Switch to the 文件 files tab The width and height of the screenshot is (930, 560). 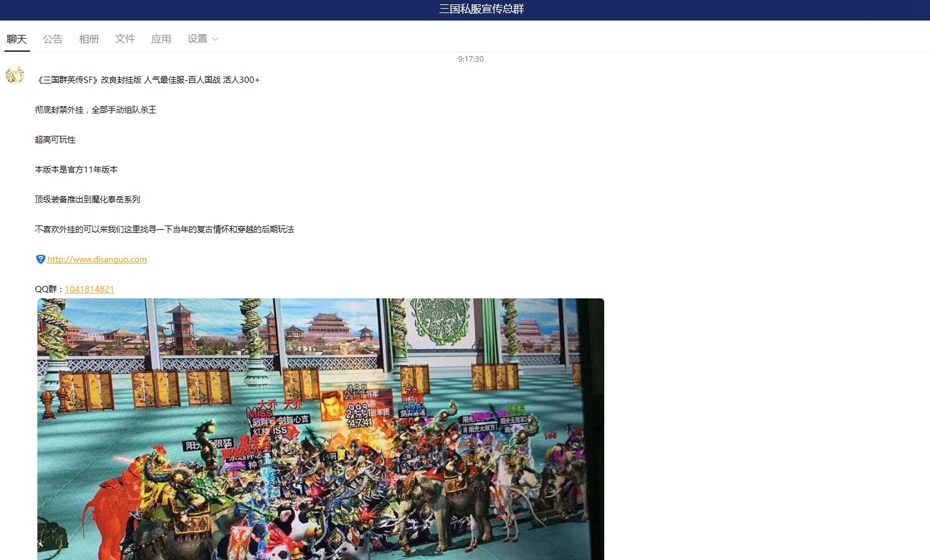[125, 39]
